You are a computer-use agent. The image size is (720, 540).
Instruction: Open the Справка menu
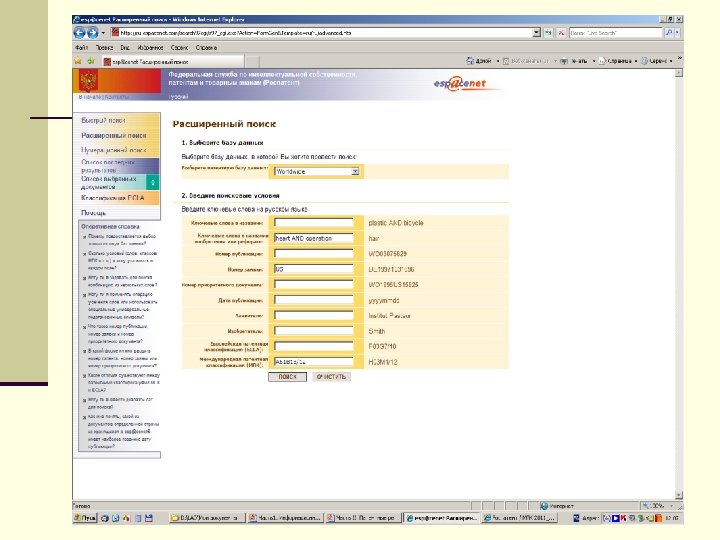(x=206, y=48)
